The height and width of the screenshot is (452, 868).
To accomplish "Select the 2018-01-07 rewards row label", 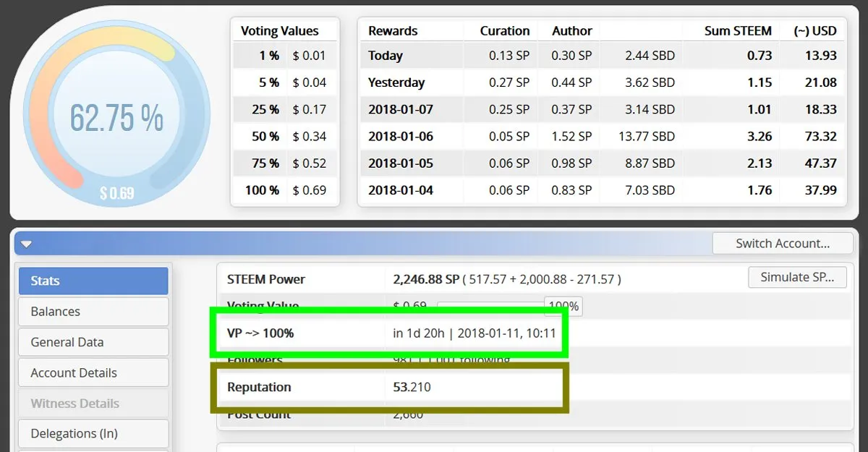I will coord(401,109).
